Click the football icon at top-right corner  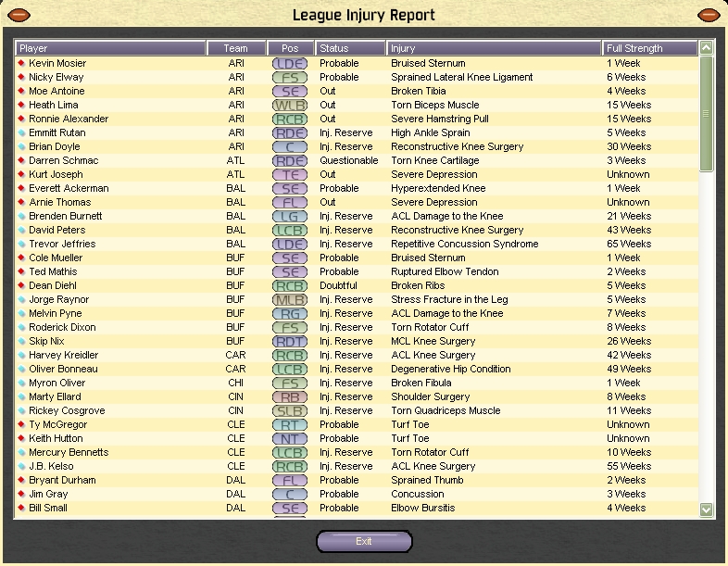(x=709, y=15)
